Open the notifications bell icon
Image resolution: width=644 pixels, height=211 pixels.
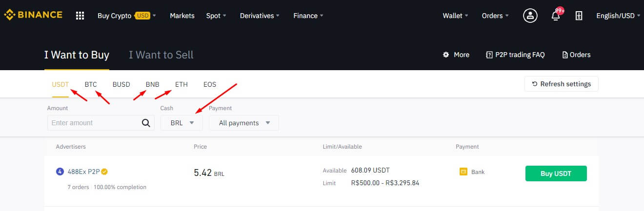pos(555,16)
